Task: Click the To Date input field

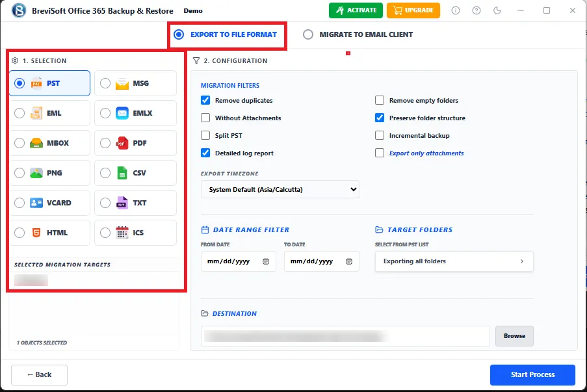Action: [x=322, y=261]
